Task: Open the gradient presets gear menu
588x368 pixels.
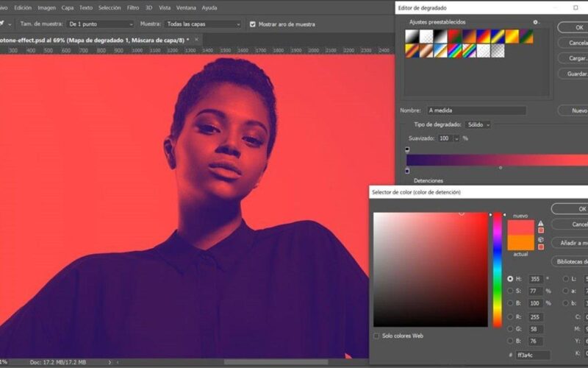Action: pos(536,23)
